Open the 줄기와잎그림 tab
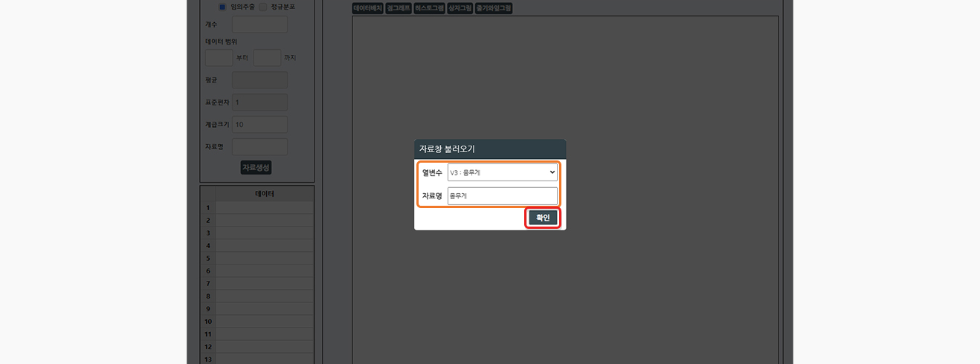The height and width of the screenshot is (364, 980). pos(494,8)
